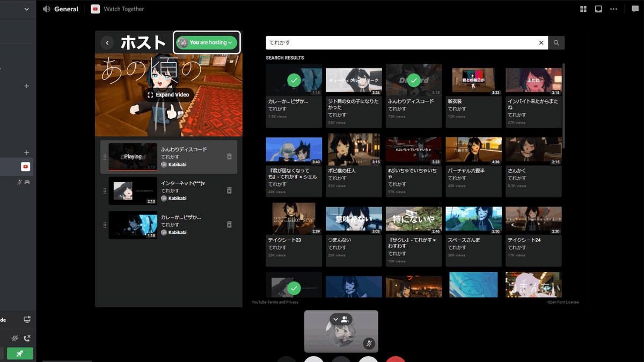Click the インターネット(***)v queue thumbnail
The width and height of the screenshot is (644, 362).
(x=133, y=190)
